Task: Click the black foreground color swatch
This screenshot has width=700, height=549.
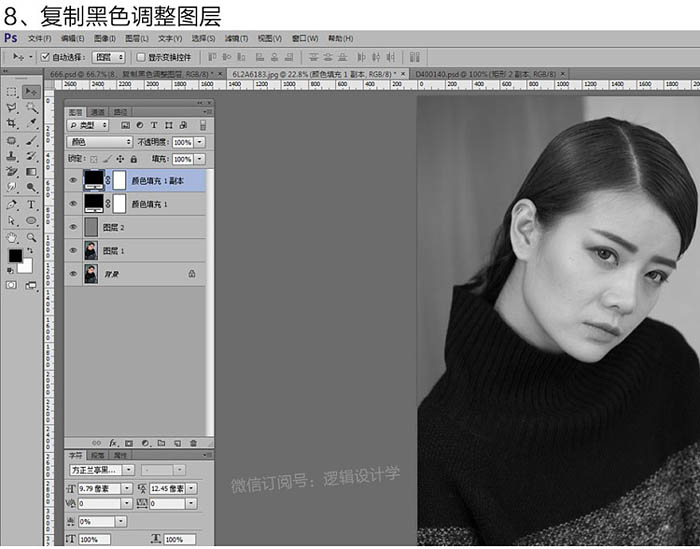Action: point(15,256)
